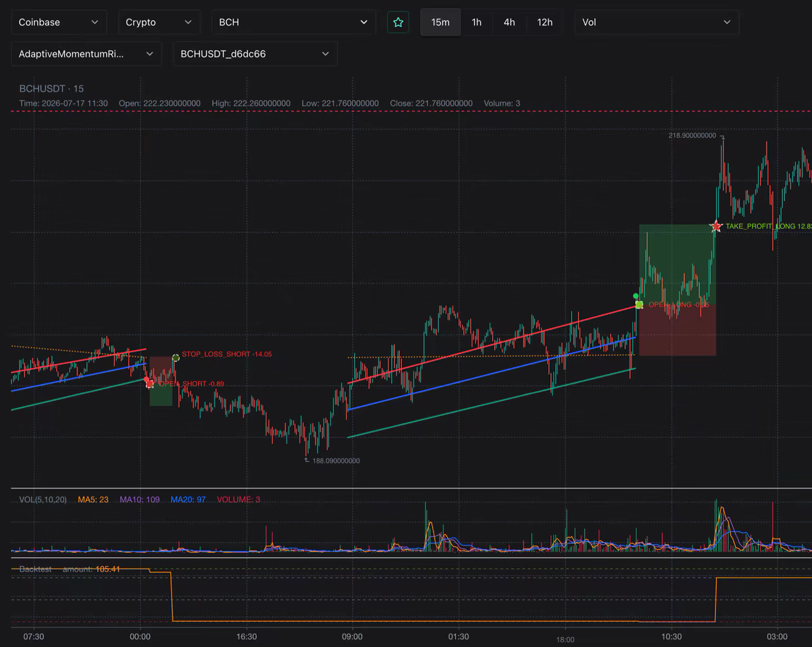Click the VOLUME: 3 indicator value
Screen dimensions: 812x647
[238, 500]
